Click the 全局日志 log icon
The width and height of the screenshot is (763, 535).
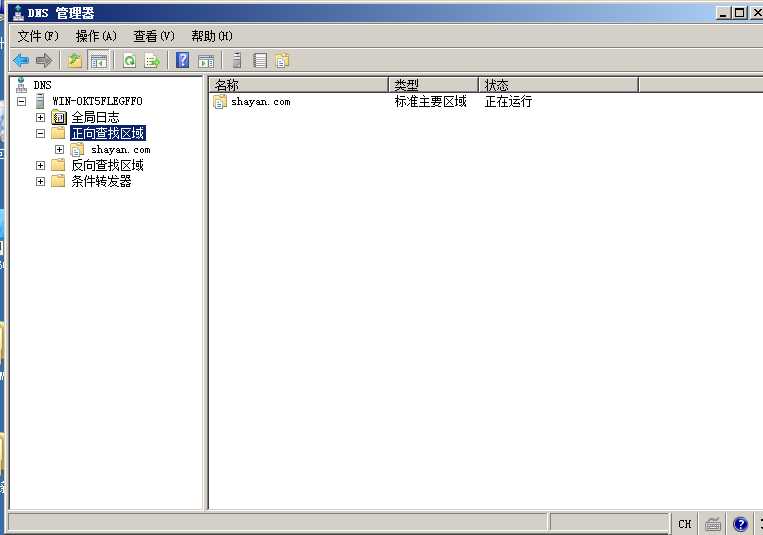tap(59, 117)
